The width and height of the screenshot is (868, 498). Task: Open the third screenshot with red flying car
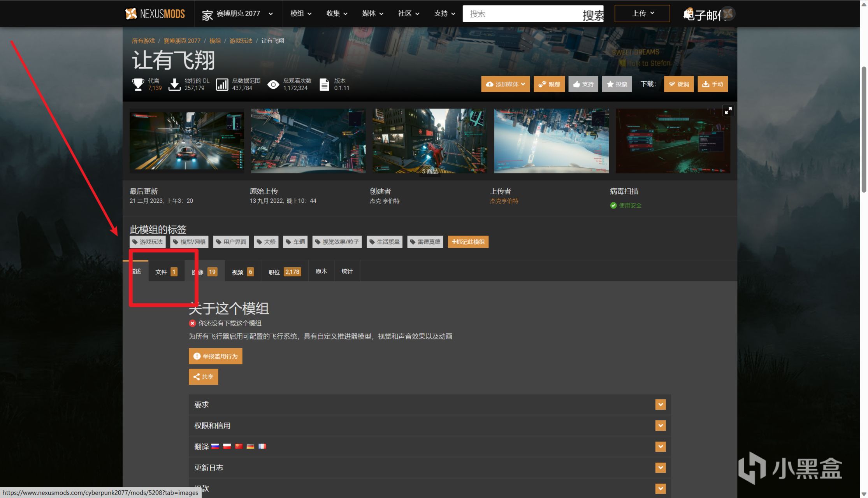tap(430, 141)
